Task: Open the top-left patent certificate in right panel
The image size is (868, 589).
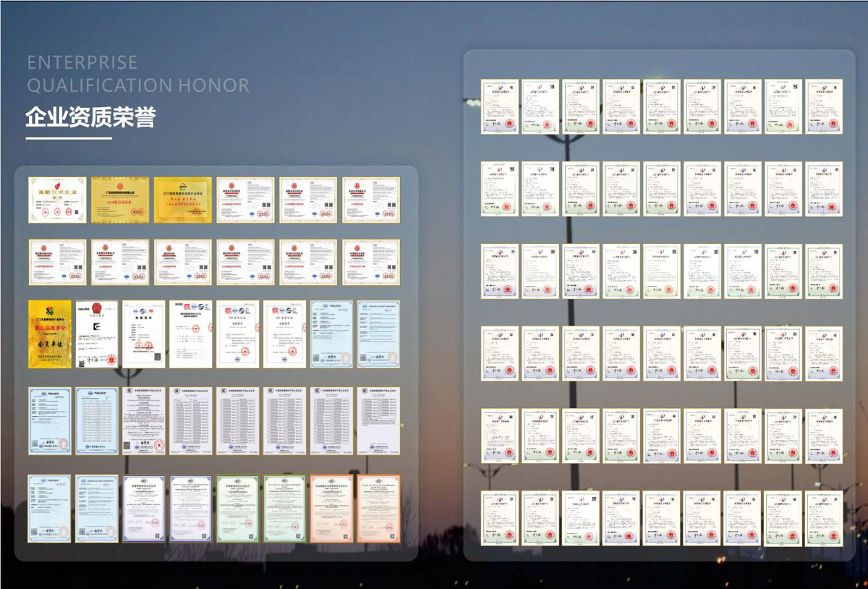Action: (x=500, y=106)
